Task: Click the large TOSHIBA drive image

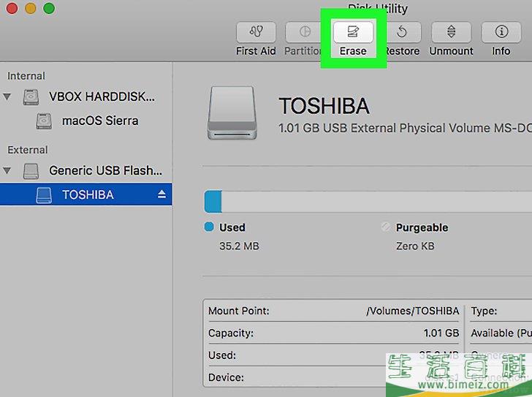Action: point(232,113)
